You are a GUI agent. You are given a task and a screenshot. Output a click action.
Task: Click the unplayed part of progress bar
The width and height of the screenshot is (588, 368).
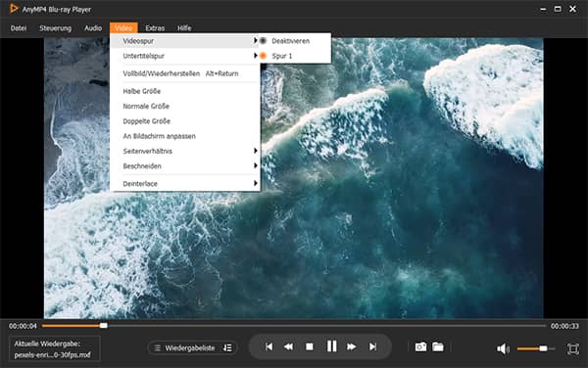tap(326, 326)
